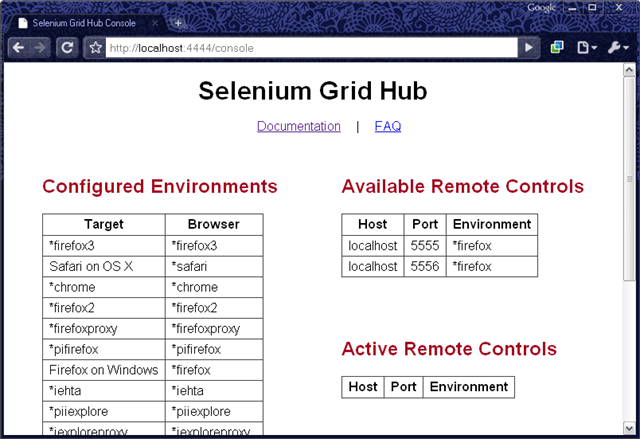640x439 pixels.
Task: Reload the Selenium Grid Hub page
Action: click(x=67, y=48)
